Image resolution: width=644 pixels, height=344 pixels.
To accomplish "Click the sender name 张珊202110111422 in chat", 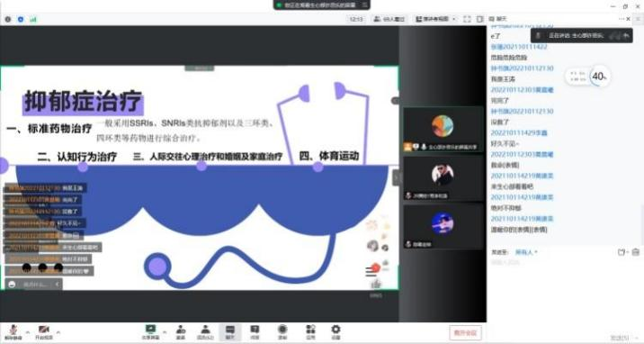I will coord(519,47).
